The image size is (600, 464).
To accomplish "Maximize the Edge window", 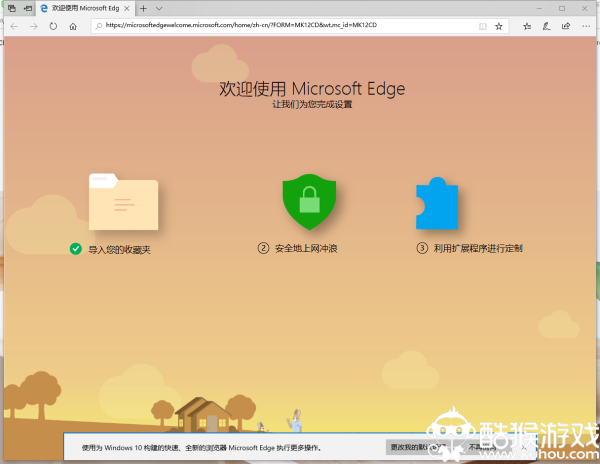I will tap(562, 8).
